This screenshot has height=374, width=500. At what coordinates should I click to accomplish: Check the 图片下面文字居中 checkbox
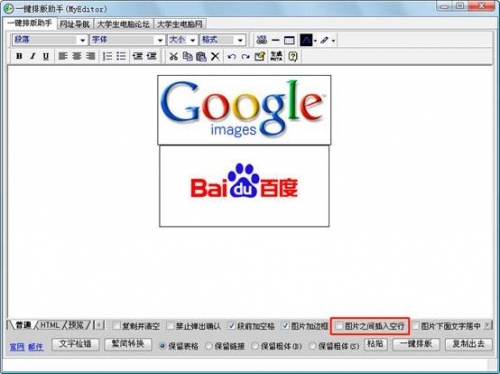415,326
